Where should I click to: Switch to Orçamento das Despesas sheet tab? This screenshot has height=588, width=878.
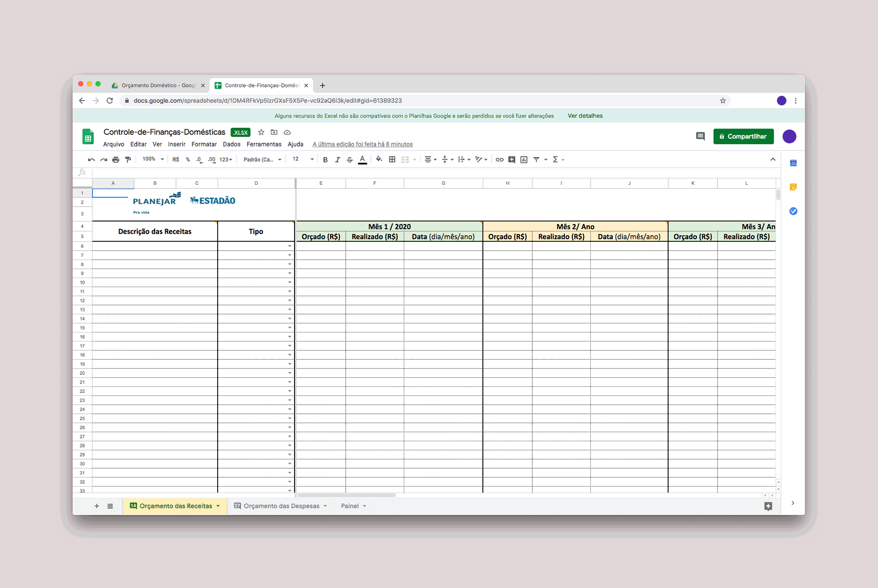click(281, 506)
